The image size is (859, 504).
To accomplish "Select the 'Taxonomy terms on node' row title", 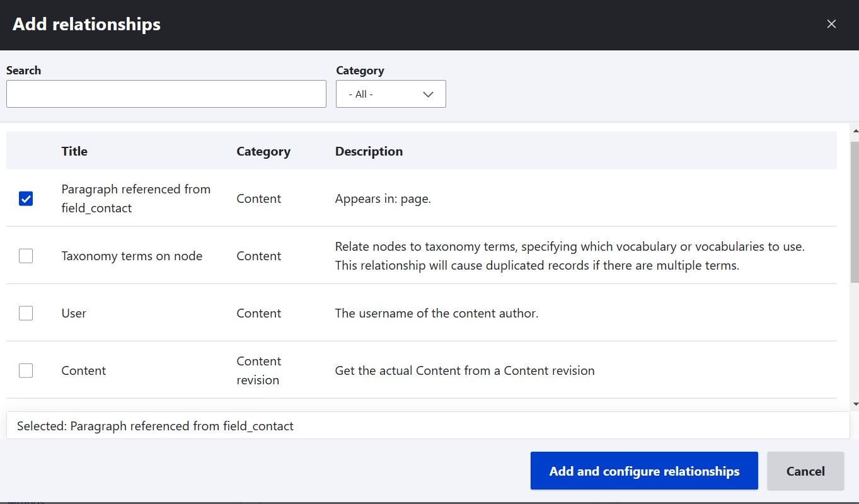I will [x=132, y=256].
